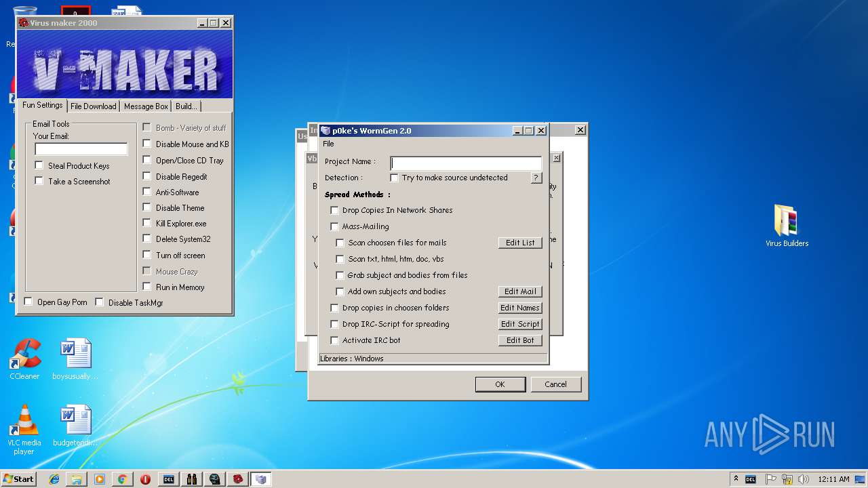The width and height of the screenshot is (868, 488).
Task: Click the black DEL taskbar program button
Action: click(169, 479)
